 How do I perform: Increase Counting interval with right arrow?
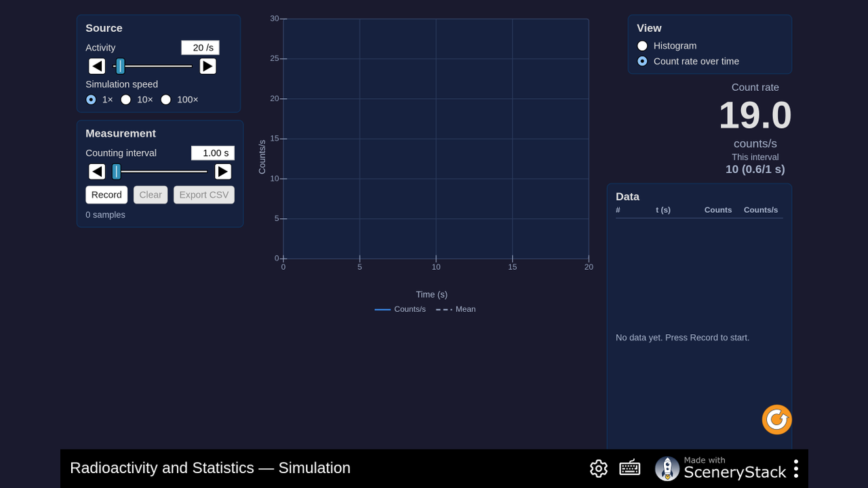point(222,171)
